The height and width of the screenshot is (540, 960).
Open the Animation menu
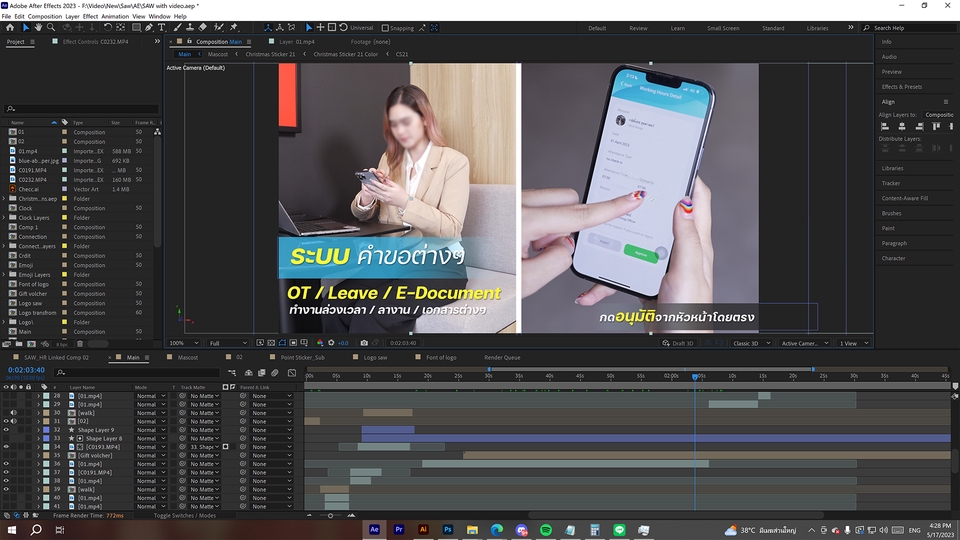115,17
